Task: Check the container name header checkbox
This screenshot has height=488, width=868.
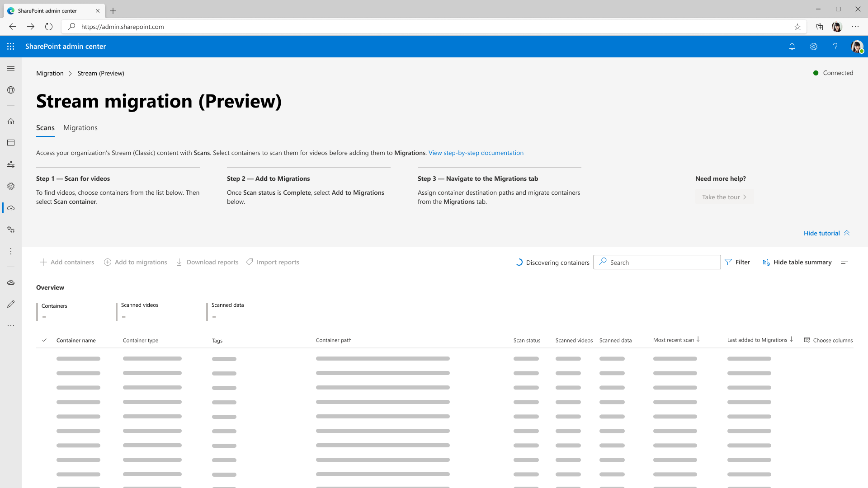Action: click(44, 340)
